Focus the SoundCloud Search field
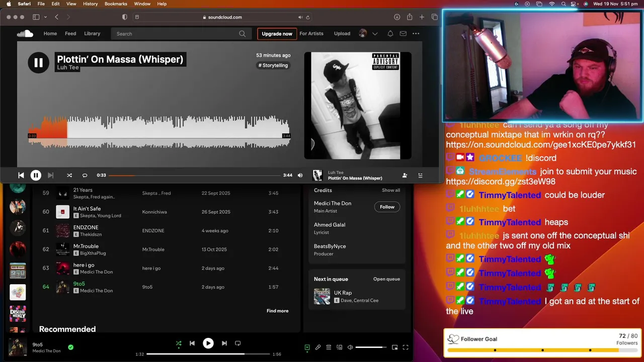The width and height of the screenshot is (644, 362). (x=181, y=34)
